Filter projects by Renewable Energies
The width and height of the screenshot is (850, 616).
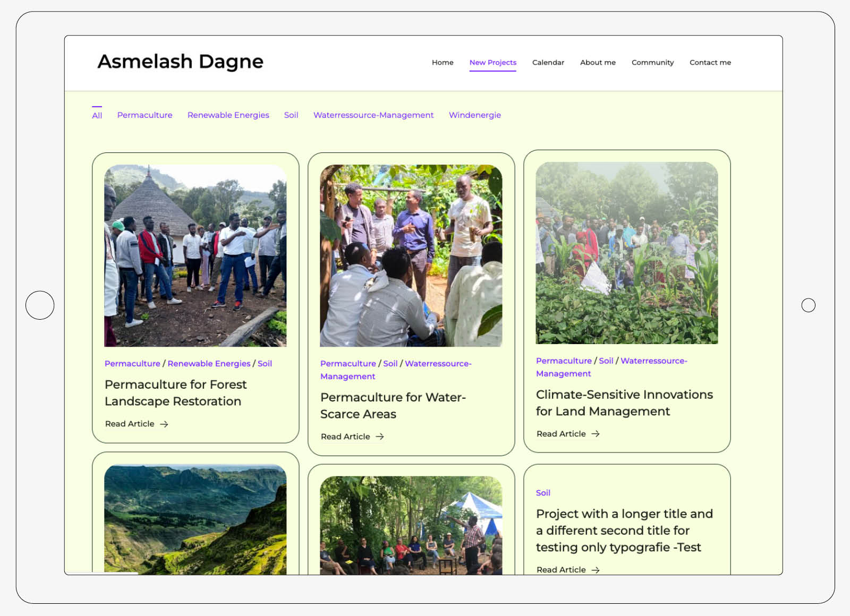[x=228, y=115]
